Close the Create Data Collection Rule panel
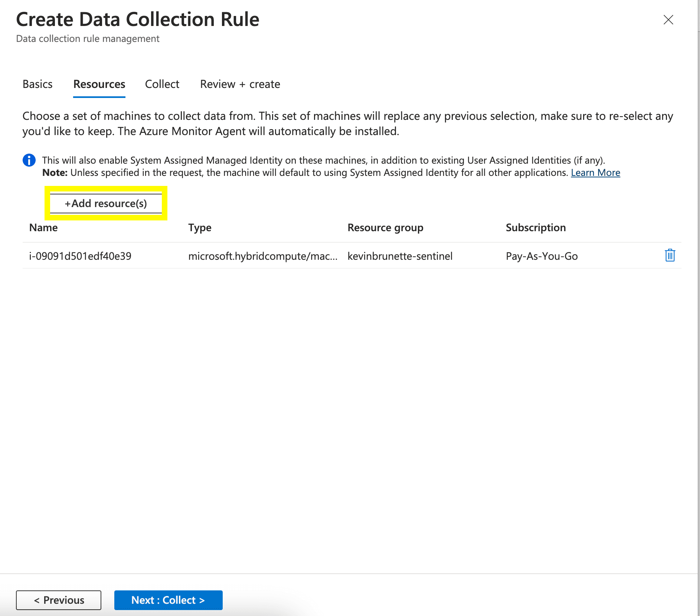 pos(668,20)
